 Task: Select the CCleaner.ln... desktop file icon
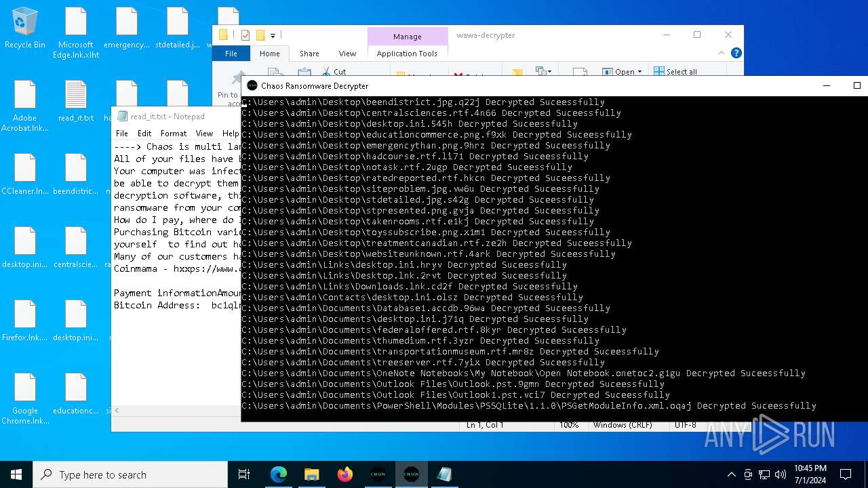[x=25, y=175]
